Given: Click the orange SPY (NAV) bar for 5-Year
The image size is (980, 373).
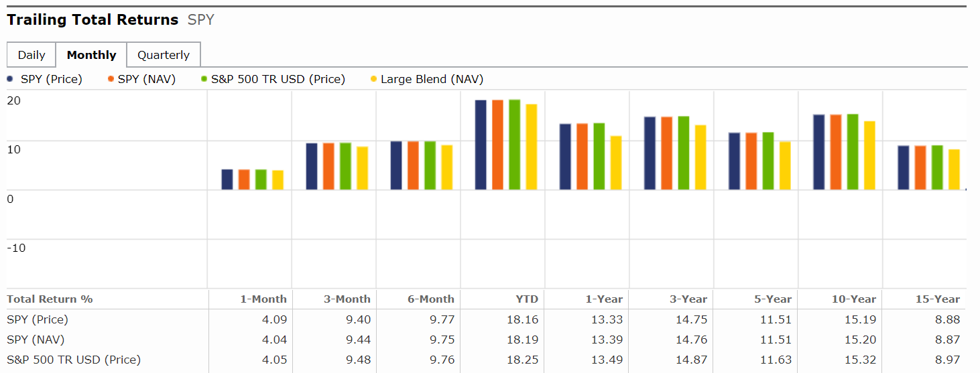Looking at the screenshot, I should [x=751, y=161].
